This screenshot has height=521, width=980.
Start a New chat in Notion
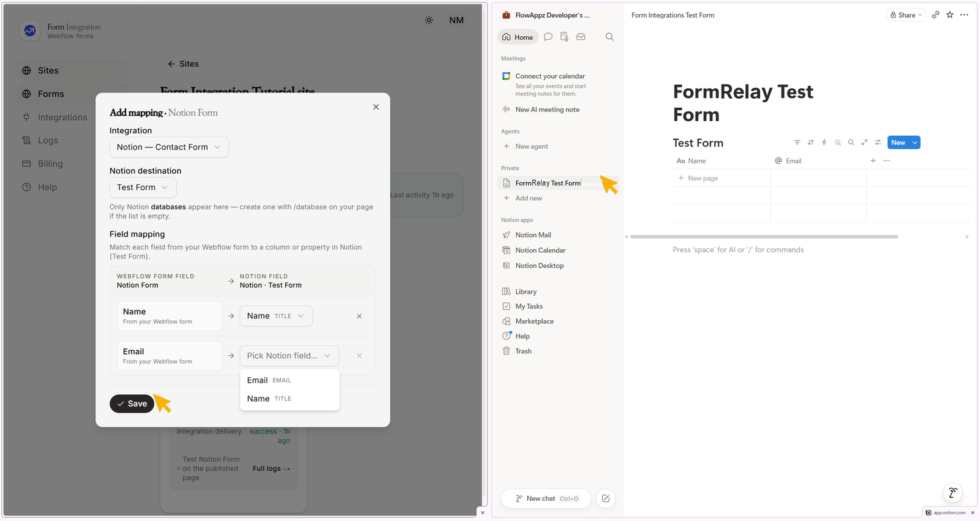tap(546, 498)
